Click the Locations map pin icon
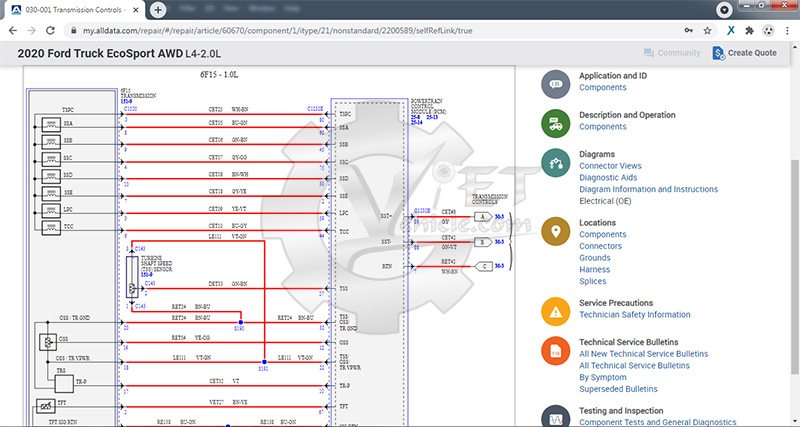800x427 pixels. coord(556,231)
